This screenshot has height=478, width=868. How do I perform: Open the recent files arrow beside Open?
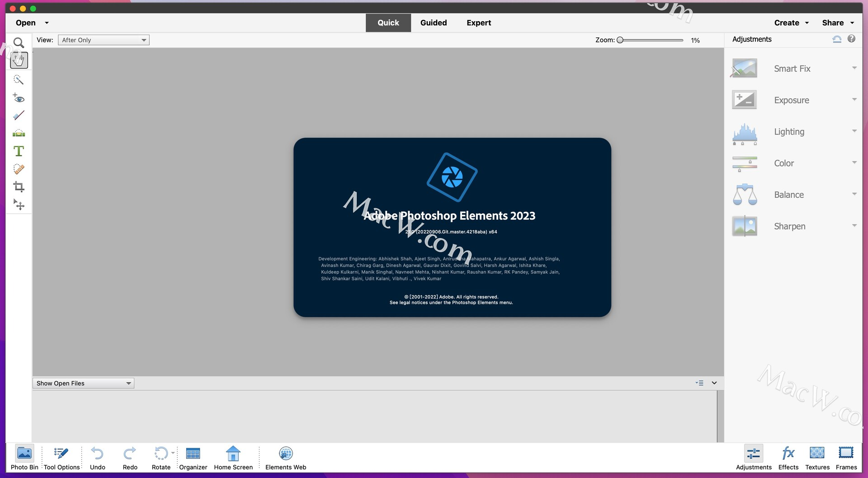tap(47, 23)
